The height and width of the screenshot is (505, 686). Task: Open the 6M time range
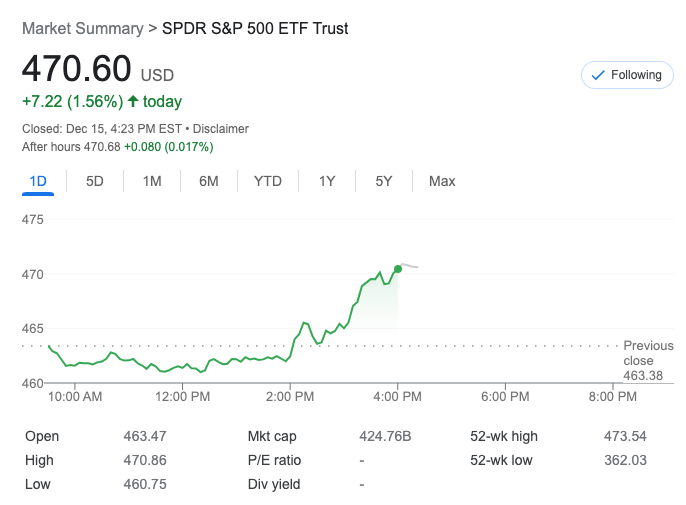(x=209, y=181)
